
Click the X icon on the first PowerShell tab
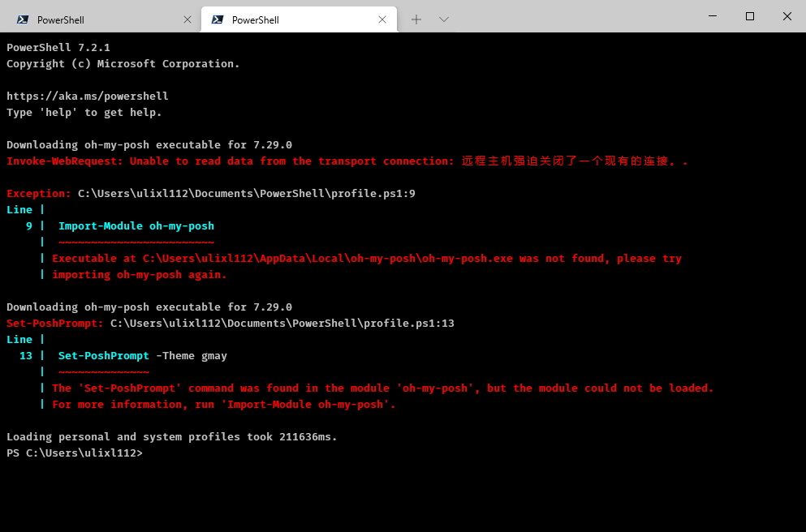click(187, 18)
